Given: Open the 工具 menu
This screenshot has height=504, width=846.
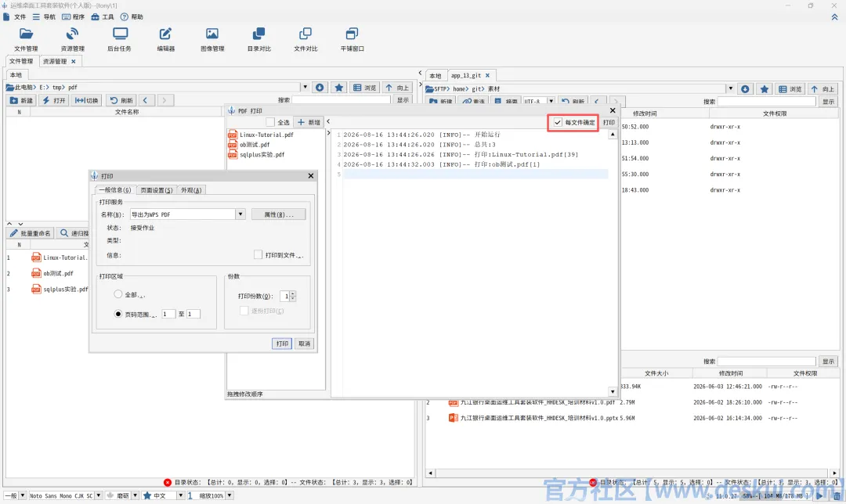Looking at the screenshot, I should pyautogui.click(x=103, y=16).
